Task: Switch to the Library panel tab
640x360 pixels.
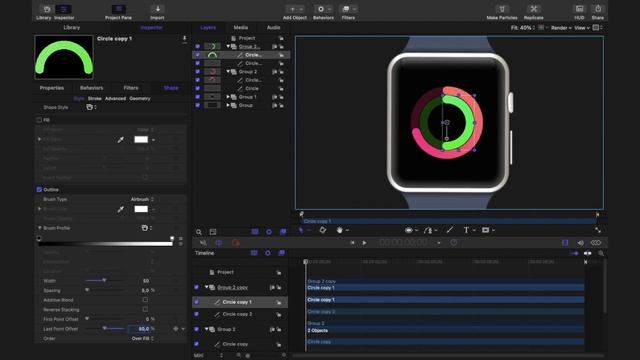Action: coord(72,28)
